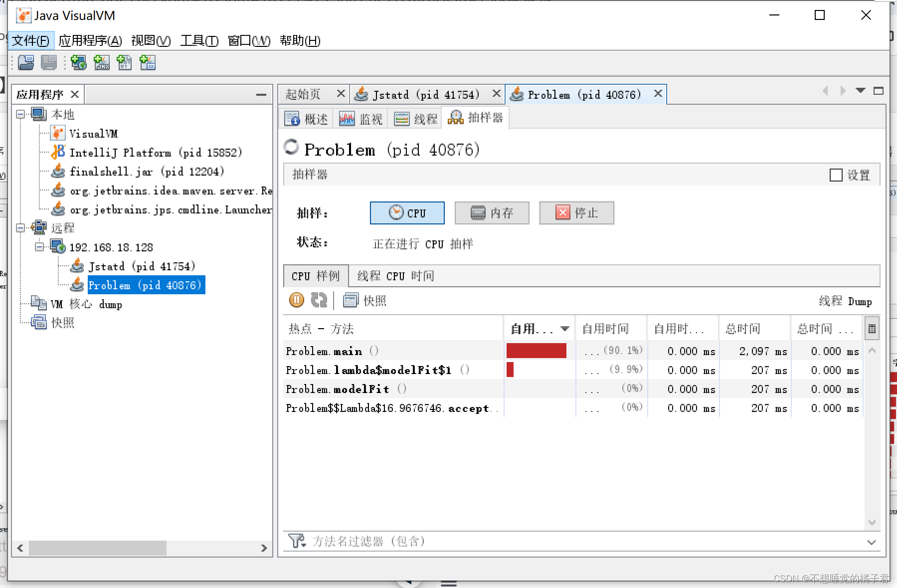Open the 抽样器 subtab

475,118
